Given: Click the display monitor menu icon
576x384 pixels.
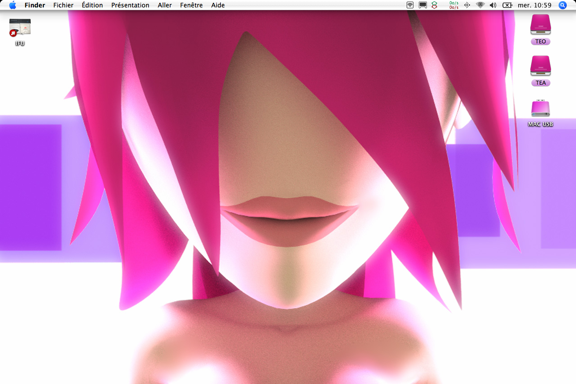Looking at the screenshot, I should pyautogui.click(x=423, y=5).
